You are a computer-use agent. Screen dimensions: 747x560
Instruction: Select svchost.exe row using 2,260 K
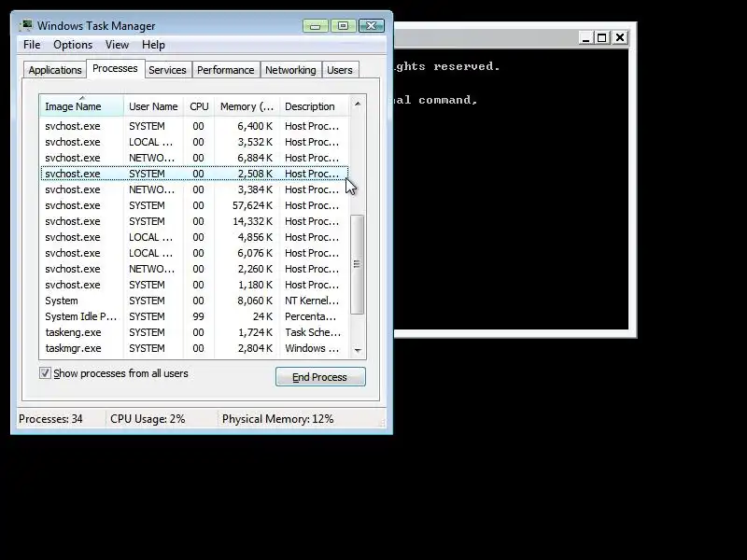[194, 269]
